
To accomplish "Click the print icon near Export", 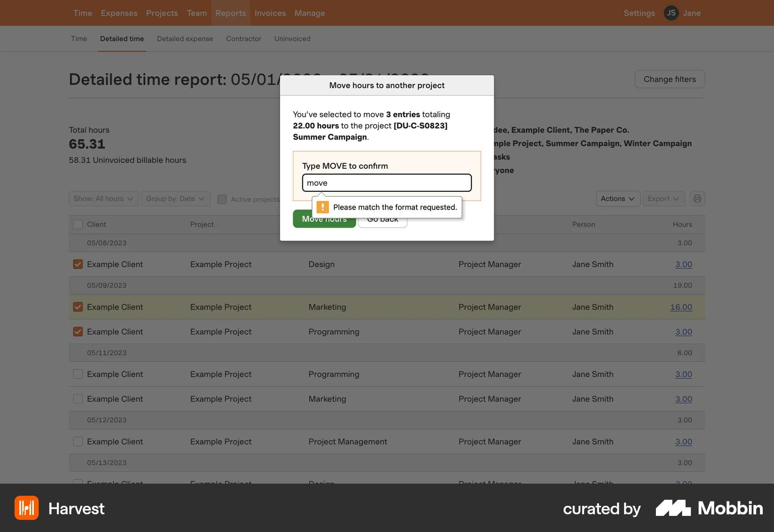I will pyautogui.click(x=697, y=198).
